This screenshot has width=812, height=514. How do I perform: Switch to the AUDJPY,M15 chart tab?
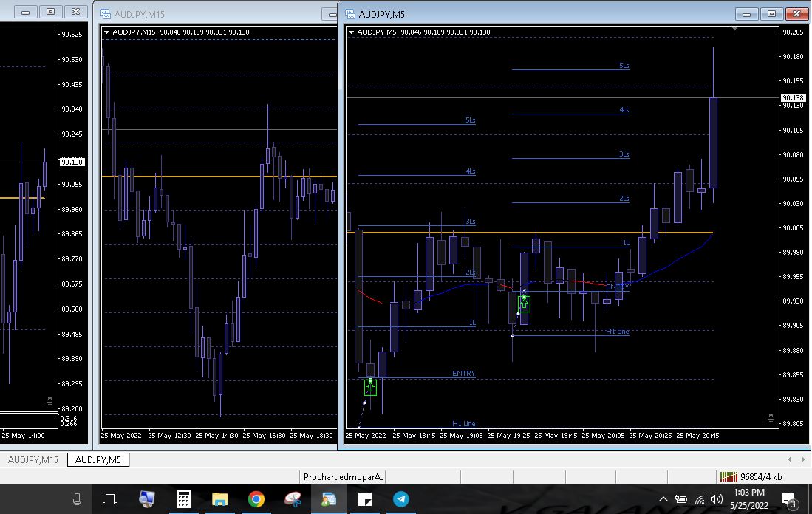(x=33, y=460)
